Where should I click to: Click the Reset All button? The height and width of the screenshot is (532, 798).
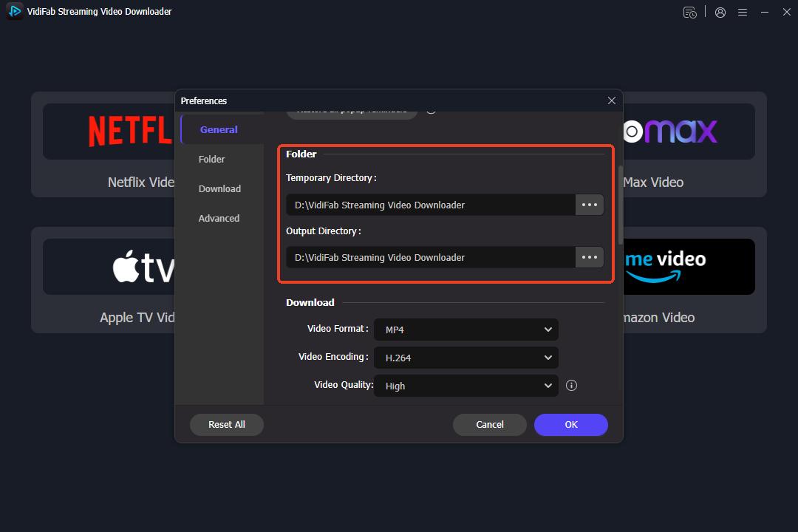point(227,425)
